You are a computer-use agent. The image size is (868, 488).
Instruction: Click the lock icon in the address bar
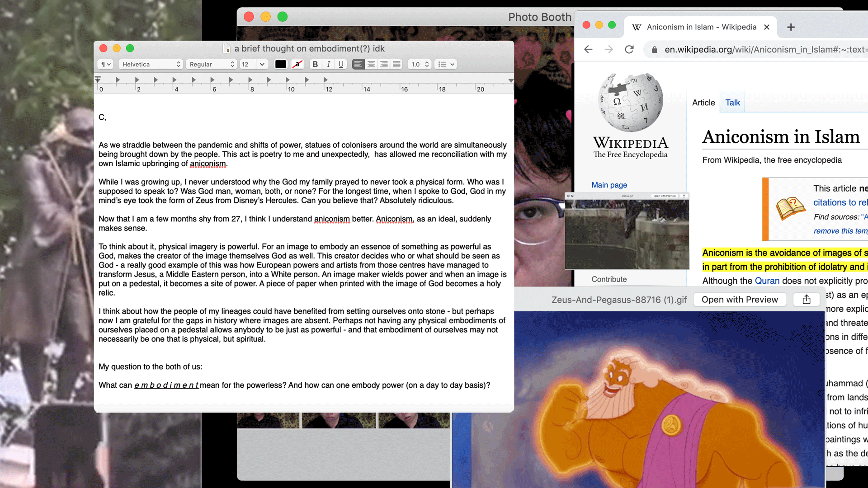[654, 50]
